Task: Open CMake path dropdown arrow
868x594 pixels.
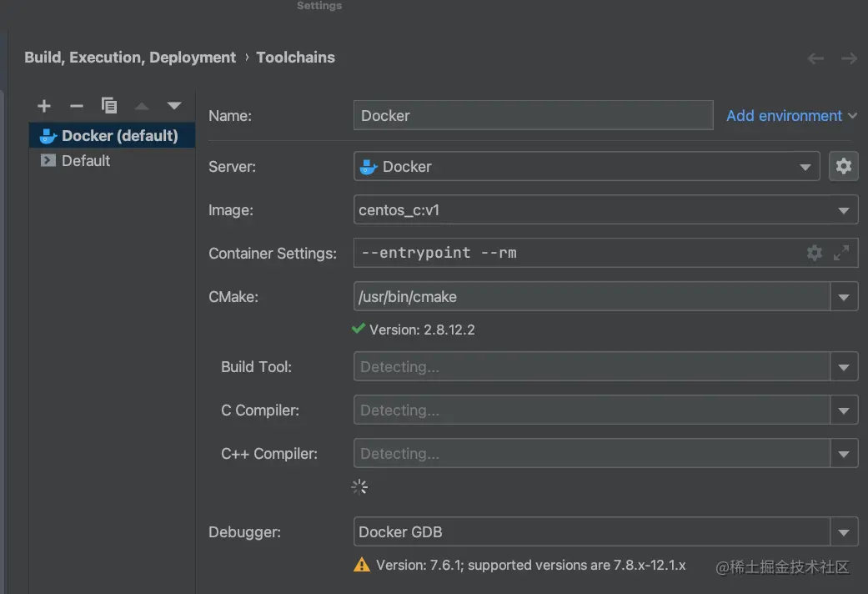Action: tap(844, 296)
